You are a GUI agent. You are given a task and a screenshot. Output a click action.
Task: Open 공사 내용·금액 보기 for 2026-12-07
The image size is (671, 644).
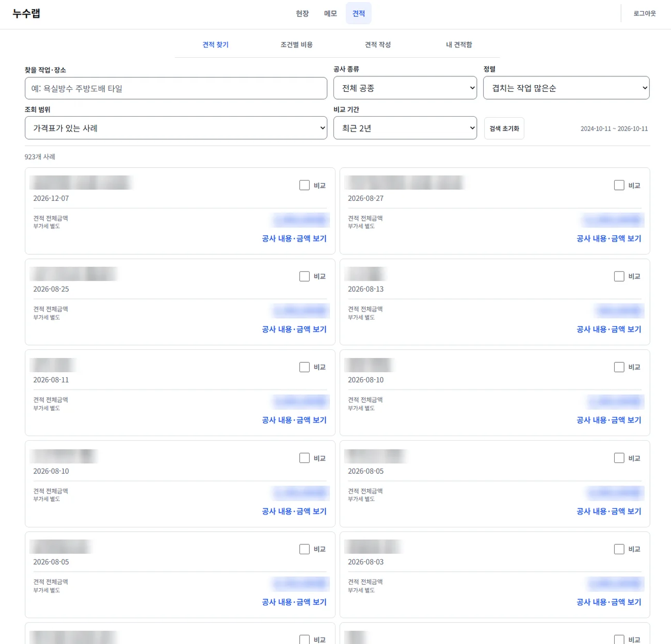294,239
